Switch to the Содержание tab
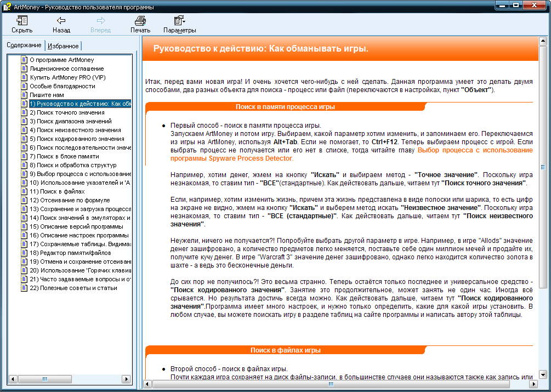The height and width of the screenshot is (392, 551). point(24,46)
